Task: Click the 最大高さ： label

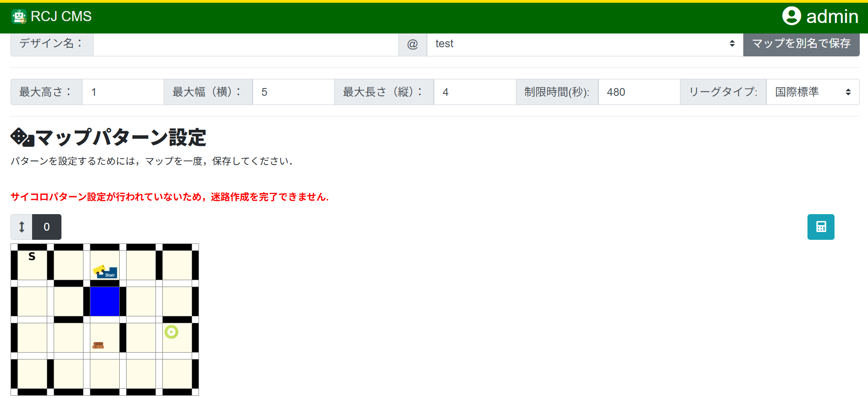Action: pyautogui.click(x=46, y=92)
